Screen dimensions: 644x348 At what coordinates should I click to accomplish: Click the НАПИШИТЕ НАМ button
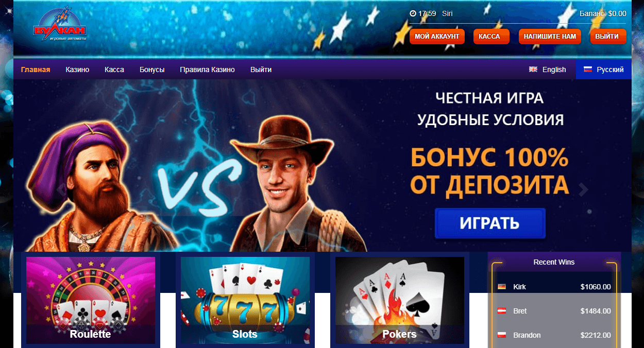(x=550, y=37)
